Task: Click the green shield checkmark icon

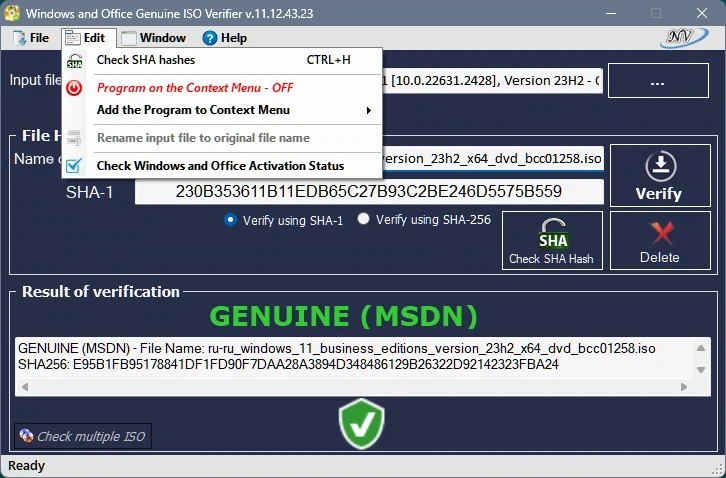Action: (x=362, y=424)
